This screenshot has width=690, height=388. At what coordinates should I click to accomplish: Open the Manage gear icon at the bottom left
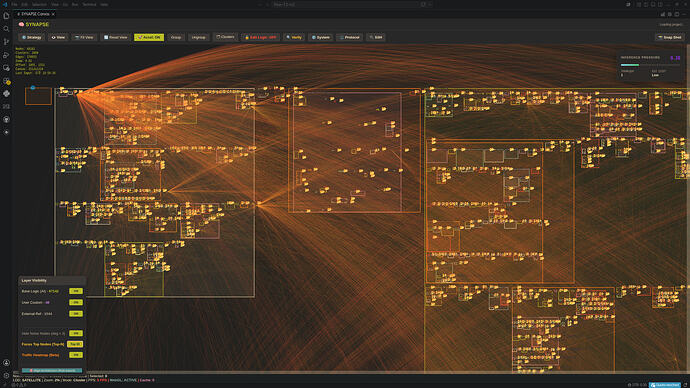pyautogui.click(x=6, y=376)
